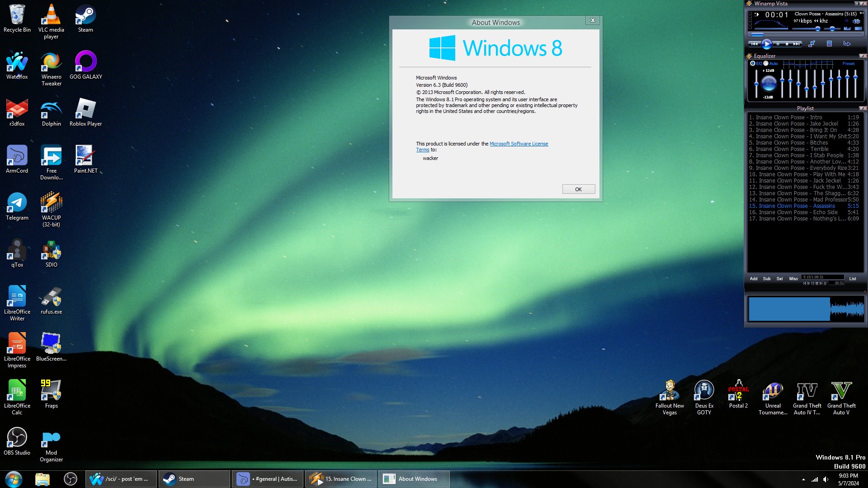
Task: Select the Fallout New Vegas shortcut
Action: point(670,398)
